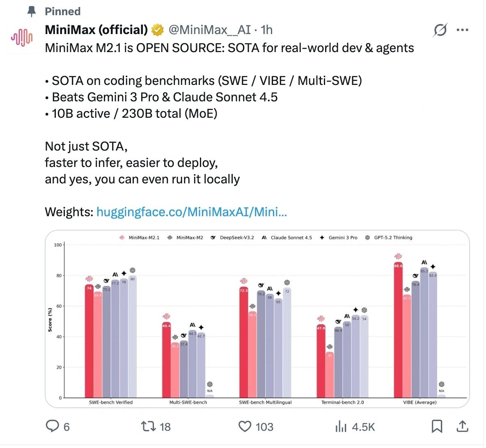This screenshot has width=486, height=448.
Task: Open the MiniMax (official) display name
Action: tap(96, 30)
